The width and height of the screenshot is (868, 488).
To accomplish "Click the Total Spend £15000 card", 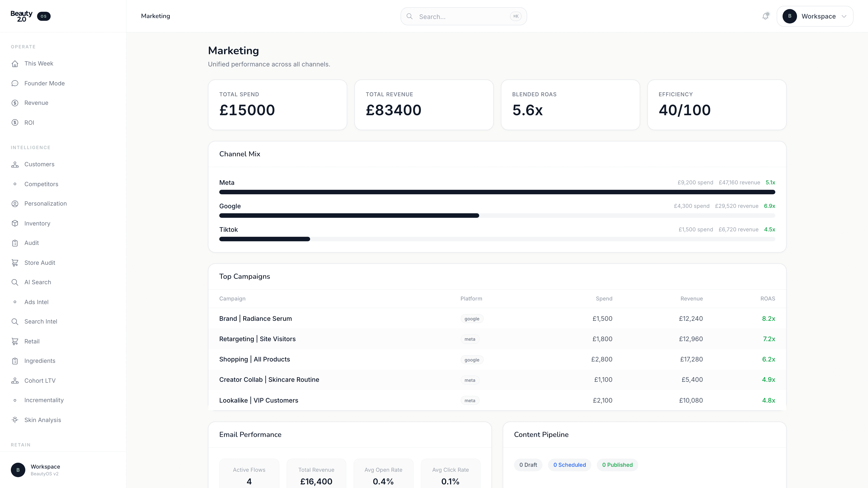I will click(x=277, y=105).
